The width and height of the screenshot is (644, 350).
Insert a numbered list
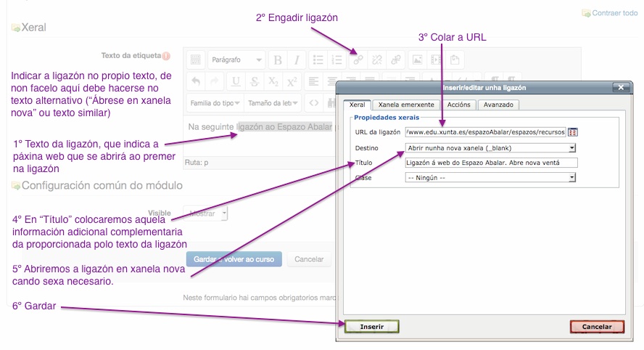[x=337, y=60]
